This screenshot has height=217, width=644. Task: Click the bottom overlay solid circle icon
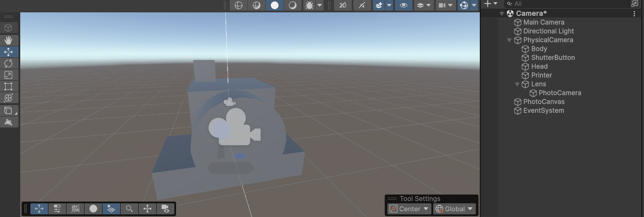click(93, 209)
